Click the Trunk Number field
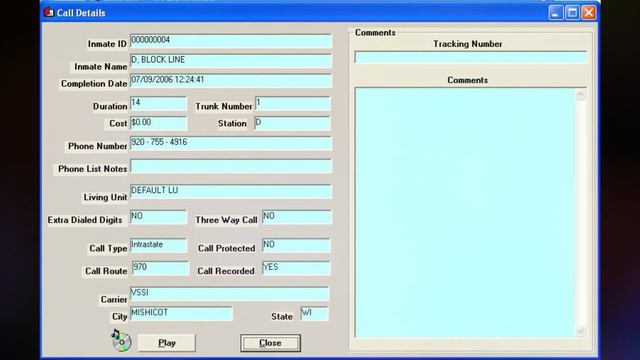The image size is (640, 360). pyautogui.click(x=293, y=103)
